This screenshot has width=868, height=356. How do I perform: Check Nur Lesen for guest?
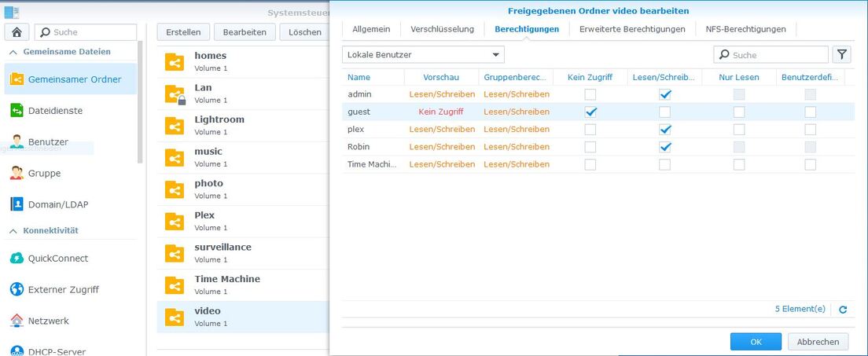(x=739, y=112)
